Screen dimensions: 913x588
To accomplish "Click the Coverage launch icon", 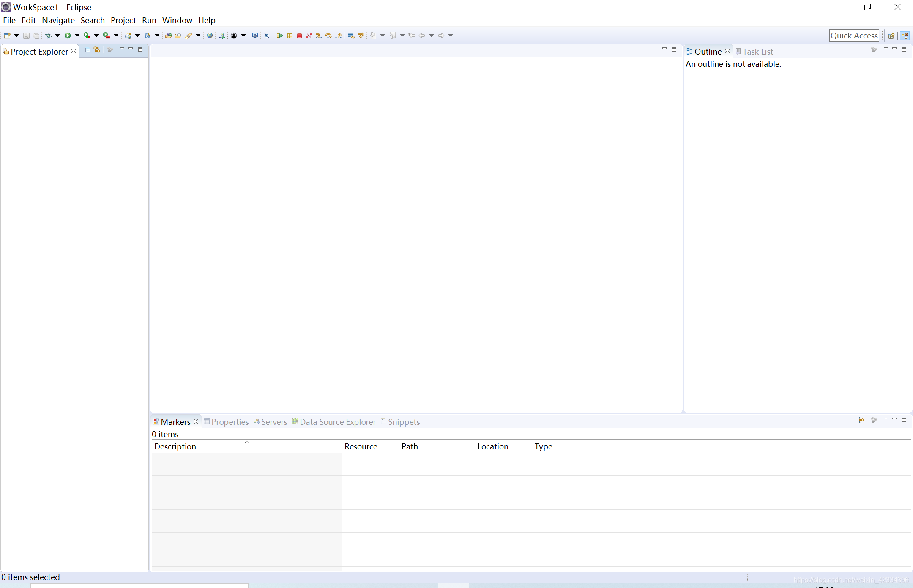I will (x=87, y=36).
